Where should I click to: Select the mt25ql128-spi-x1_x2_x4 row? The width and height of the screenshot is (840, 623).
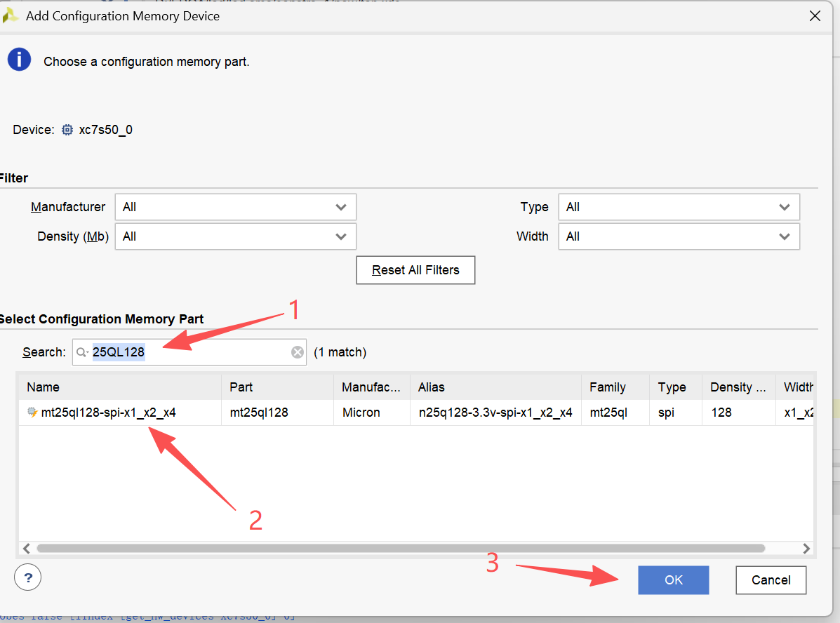coord(109,413)
